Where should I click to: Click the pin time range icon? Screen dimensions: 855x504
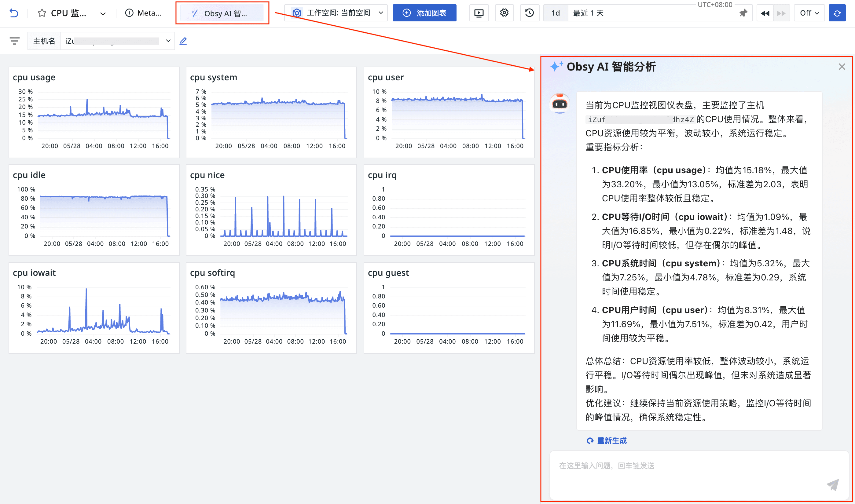[743, 13]
